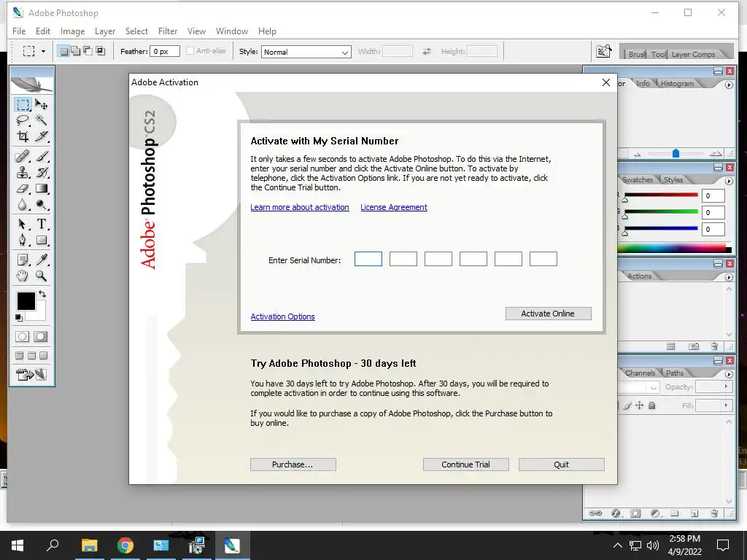Select the Eyedropper tool

click(42, 260)
